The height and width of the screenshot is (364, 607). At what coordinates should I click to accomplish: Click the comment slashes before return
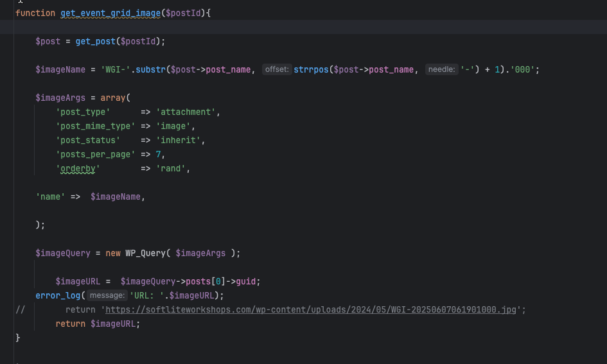point(20,310)
